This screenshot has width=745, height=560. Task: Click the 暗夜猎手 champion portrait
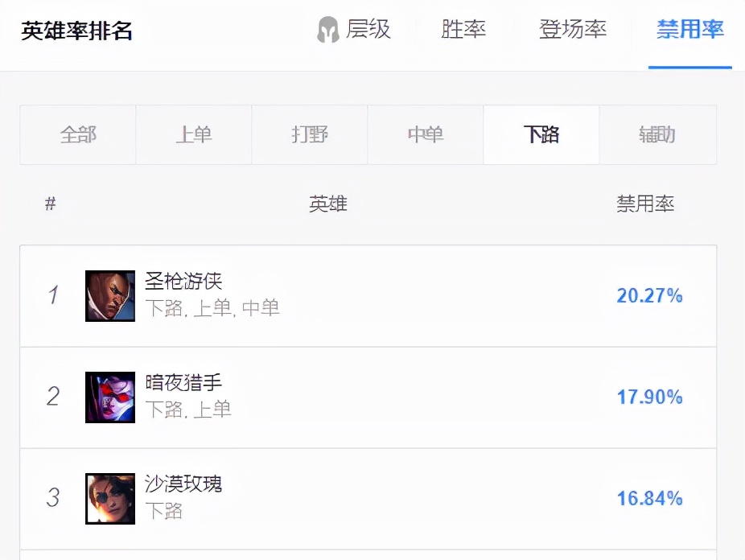pos(110,397)
